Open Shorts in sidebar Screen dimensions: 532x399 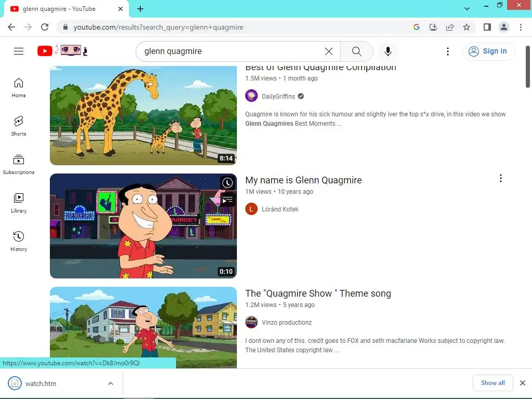click(x=19, y=126)
